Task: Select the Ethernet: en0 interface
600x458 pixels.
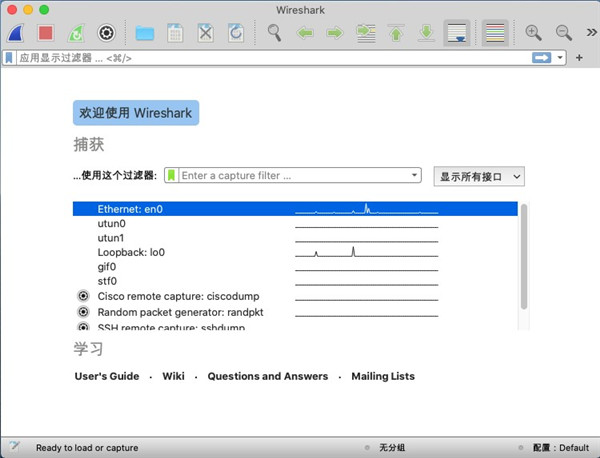Action: click(130, 209)
